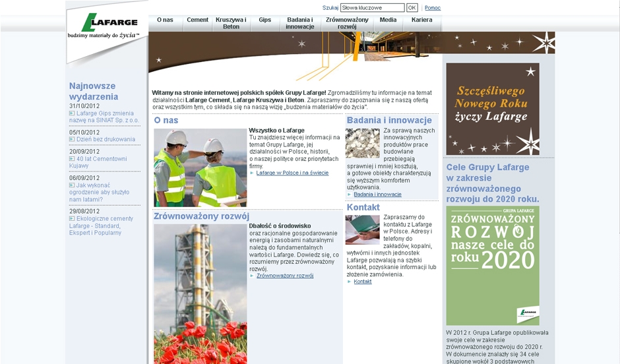
Task: Follow the Zrównoważony rozwój link under Dbałość o środowisko
Action: [285, 276]
